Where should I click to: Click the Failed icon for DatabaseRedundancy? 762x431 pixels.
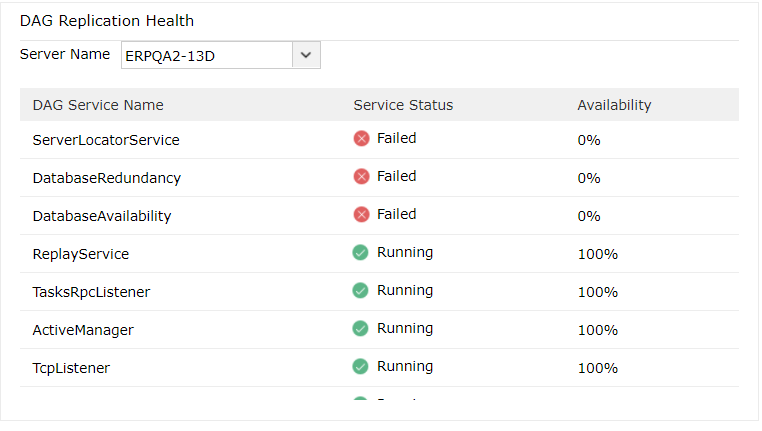[361, 177]
